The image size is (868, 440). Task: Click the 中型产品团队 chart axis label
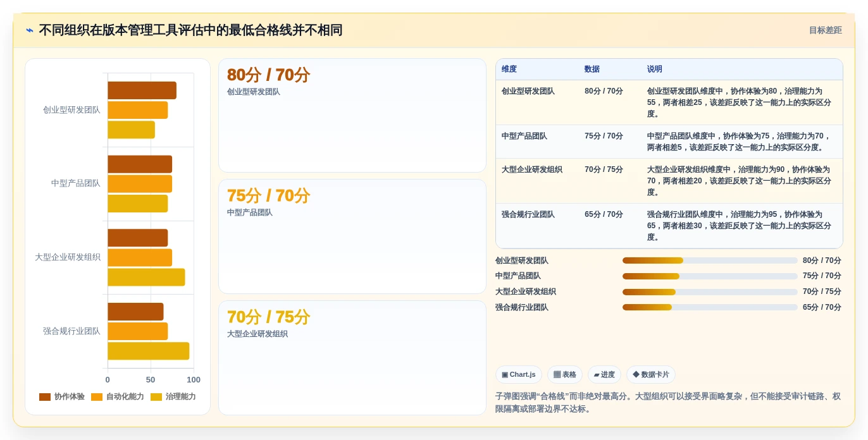coord(76,183)
